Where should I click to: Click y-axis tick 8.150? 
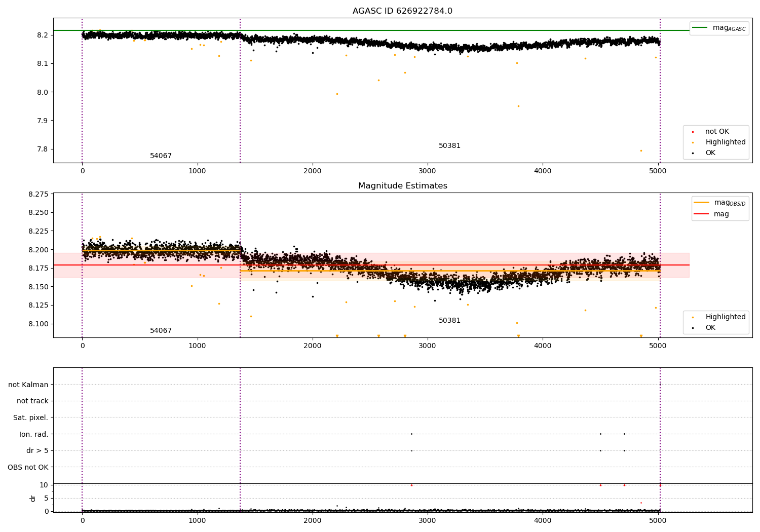point(39,287)
